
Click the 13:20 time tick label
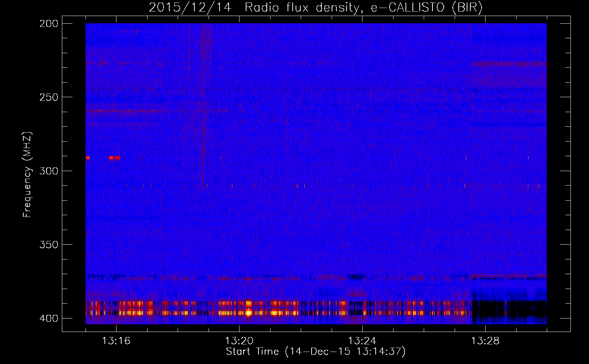pos(239,341)
